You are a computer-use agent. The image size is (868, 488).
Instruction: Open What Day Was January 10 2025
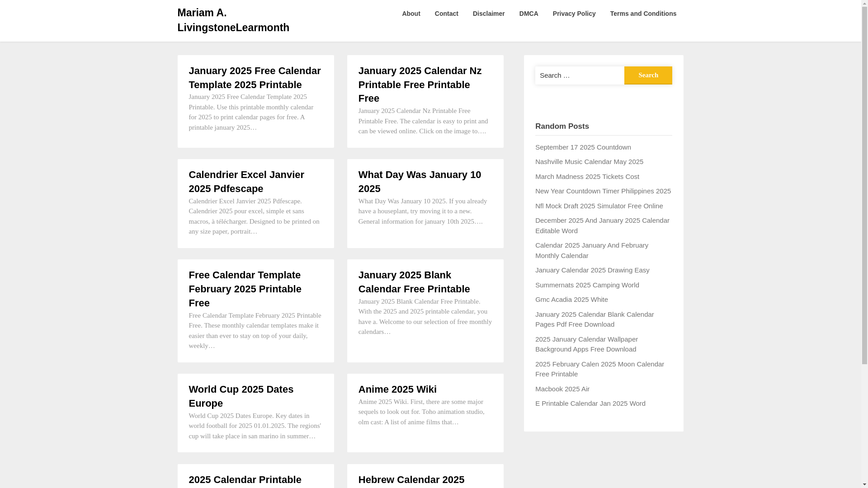[x=420, y=182]
